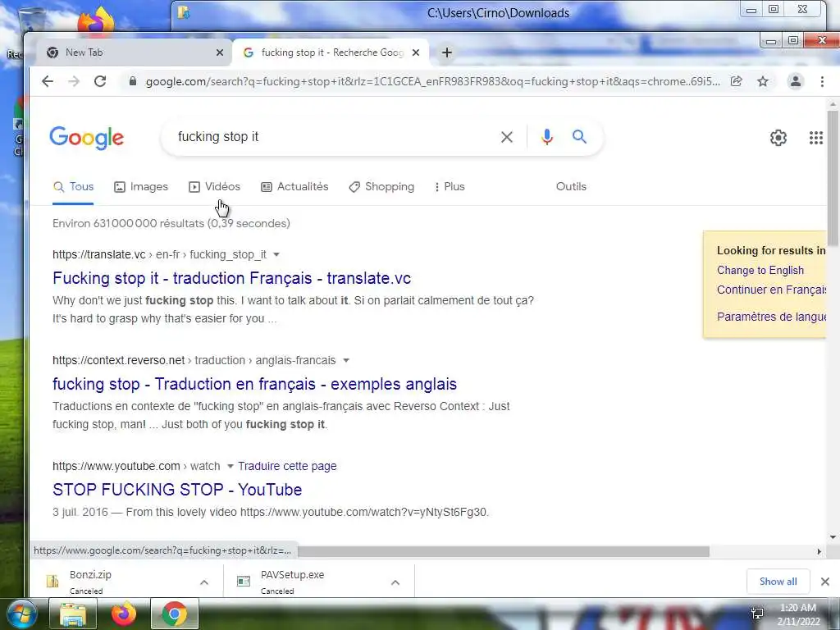This screenshot has height=630, width=840.
Task: Click the Chrome address bar URL
Action: pos(433,81)
